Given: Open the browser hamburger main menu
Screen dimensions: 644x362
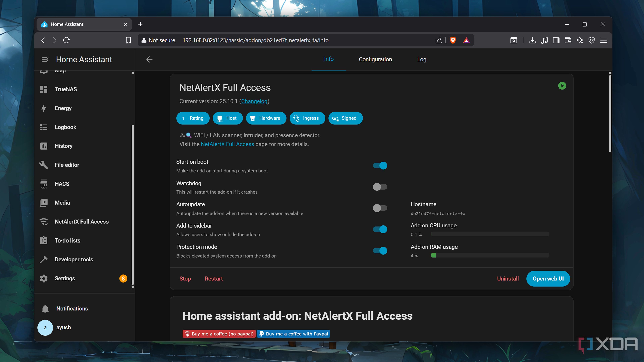Looking at the screenshot, I should 604,40.
